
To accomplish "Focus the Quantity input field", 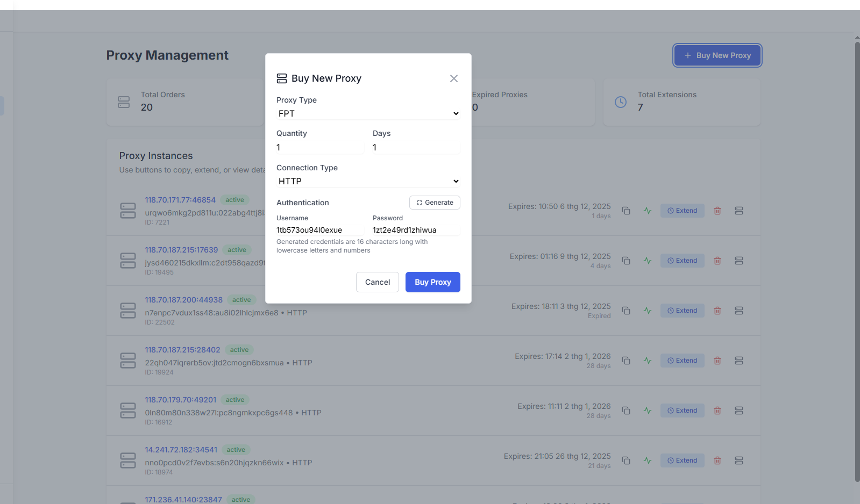I will [319, 147].
